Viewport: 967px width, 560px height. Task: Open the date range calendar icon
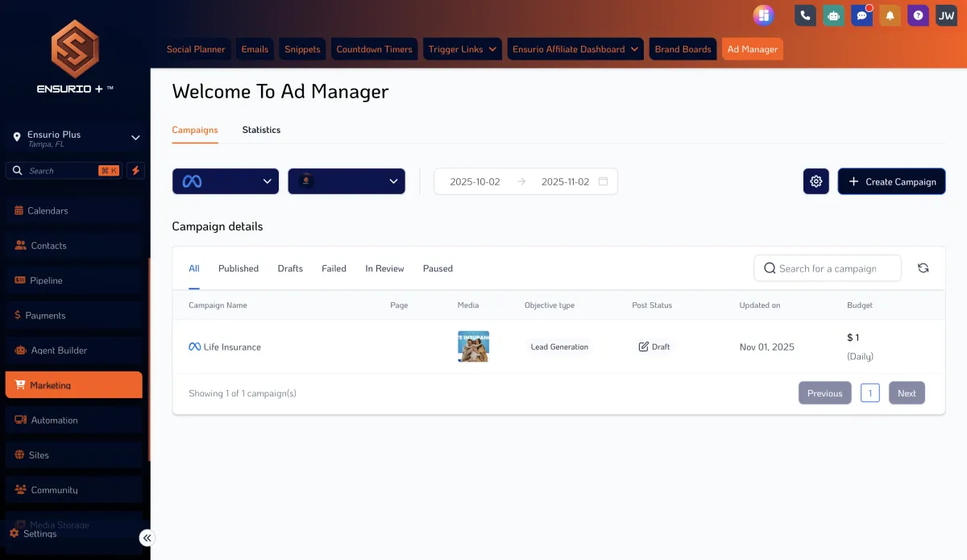coord(604,181)
